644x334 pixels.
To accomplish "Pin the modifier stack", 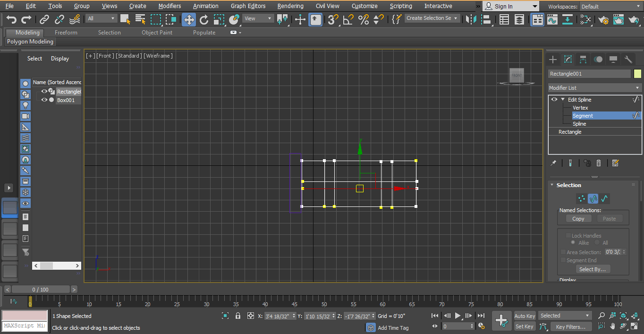I will coord(553,163).
